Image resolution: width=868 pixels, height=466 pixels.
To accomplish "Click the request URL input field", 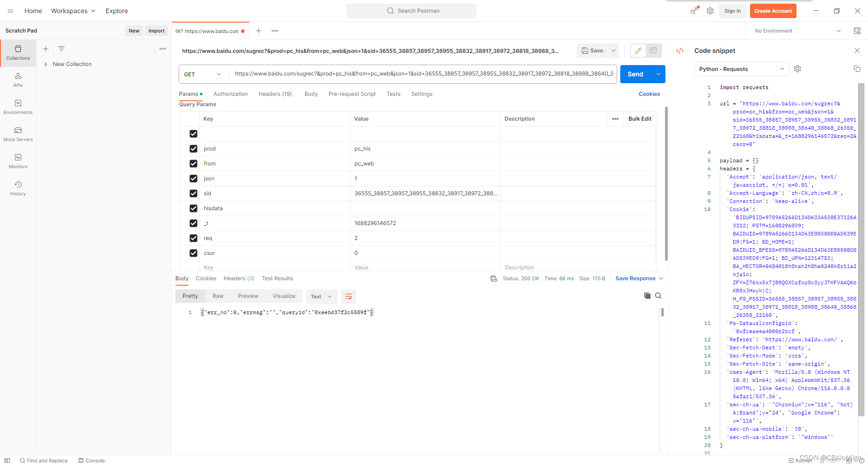I will tap(424, 74).
